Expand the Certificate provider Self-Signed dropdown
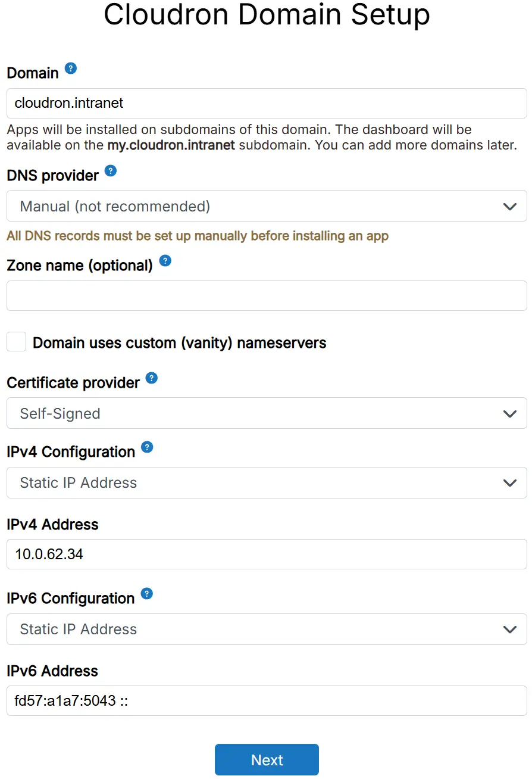Screen dimensions: 532x779 tap(266, 413)
